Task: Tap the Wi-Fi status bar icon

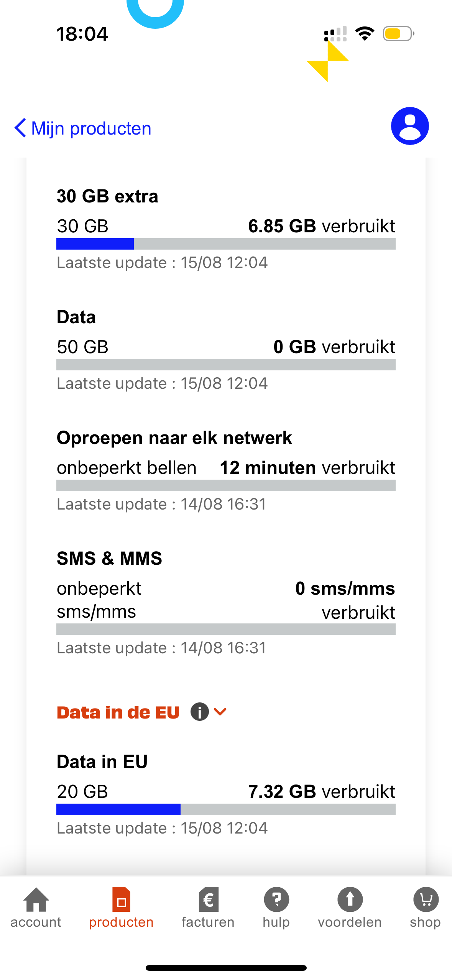Action: tap(365, 34)
